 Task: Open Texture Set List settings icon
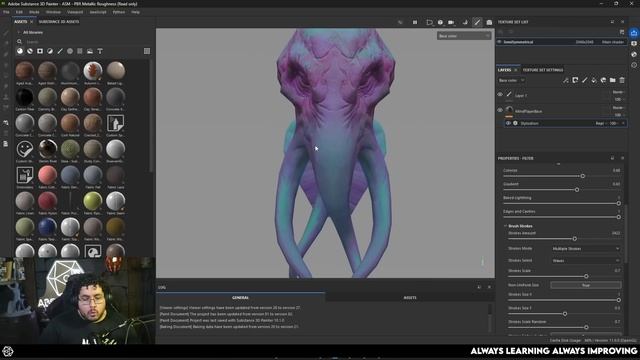click(x=622, y=32)
